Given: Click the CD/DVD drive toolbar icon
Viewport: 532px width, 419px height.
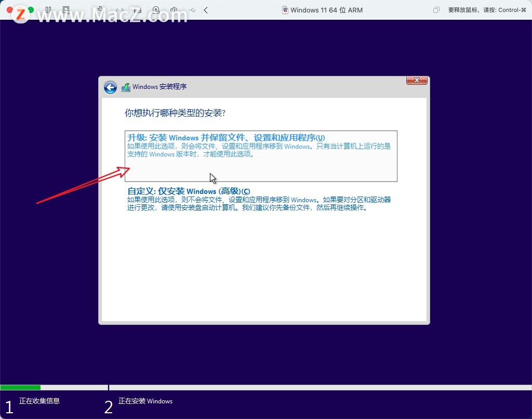Looking at the screenshot, I should [156, 10].
